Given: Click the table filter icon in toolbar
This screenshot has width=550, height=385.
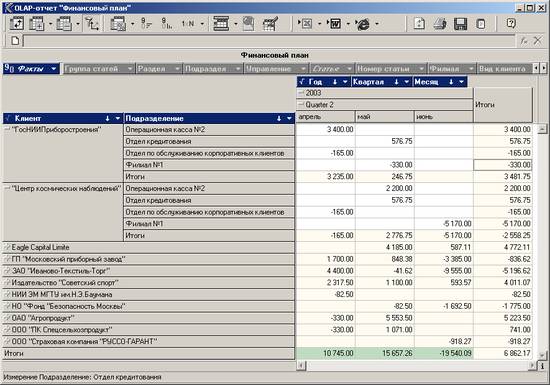Looking at the screenshot, I should click(118, 23).
